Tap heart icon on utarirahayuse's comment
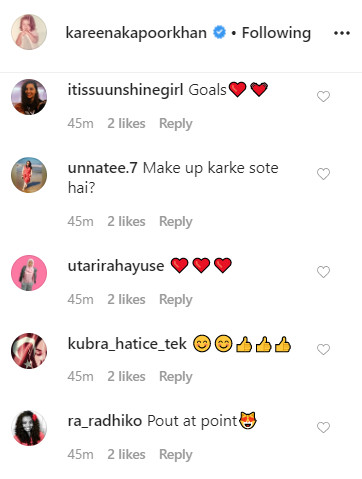The height and width of the screenshot is (479, 362). click(x=323, y=272)
